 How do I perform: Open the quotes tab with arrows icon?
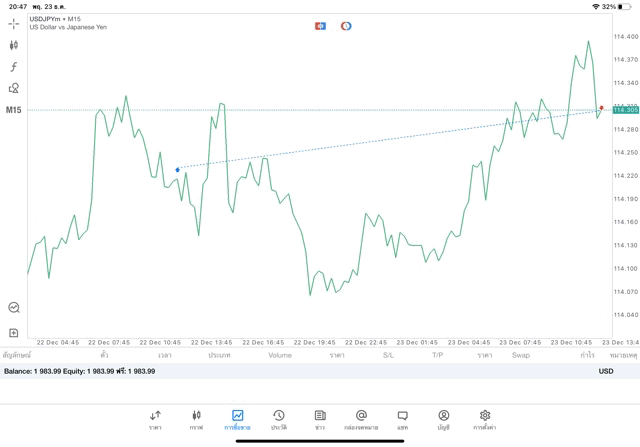(155, 419)
